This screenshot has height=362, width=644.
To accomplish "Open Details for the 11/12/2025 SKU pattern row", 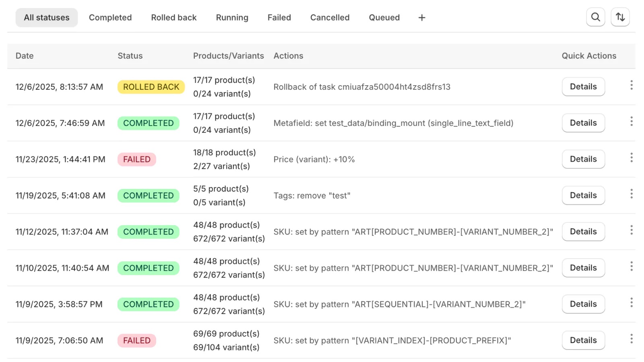I will 583,232.
